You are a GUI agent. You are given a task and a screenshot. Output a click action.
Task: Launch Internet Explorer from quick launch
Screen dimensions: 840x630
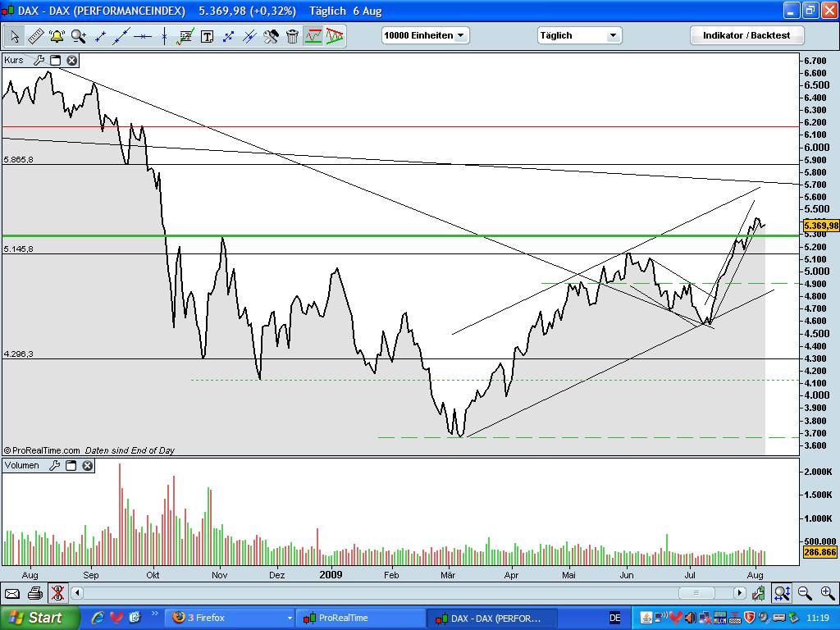click(98, 618)
